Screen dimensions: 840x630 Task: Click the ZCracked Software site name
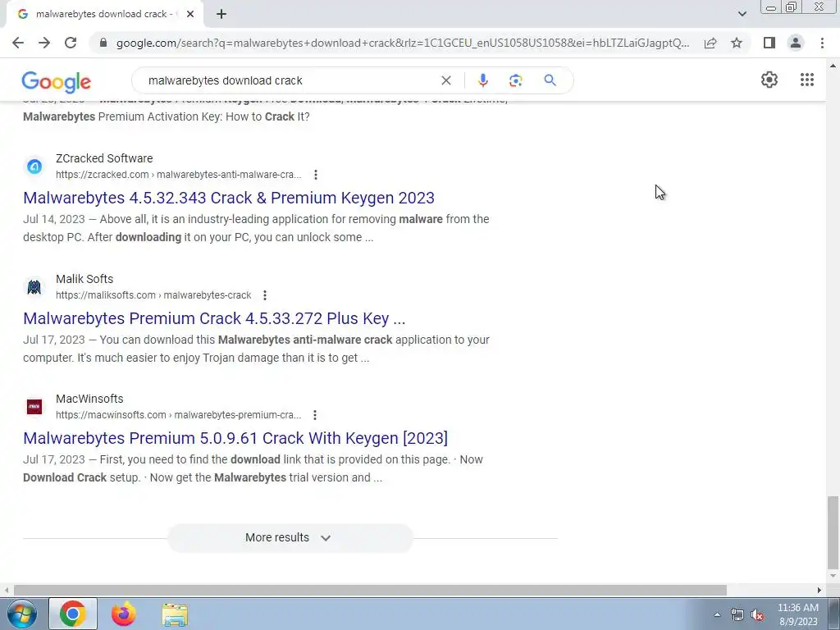104,158
